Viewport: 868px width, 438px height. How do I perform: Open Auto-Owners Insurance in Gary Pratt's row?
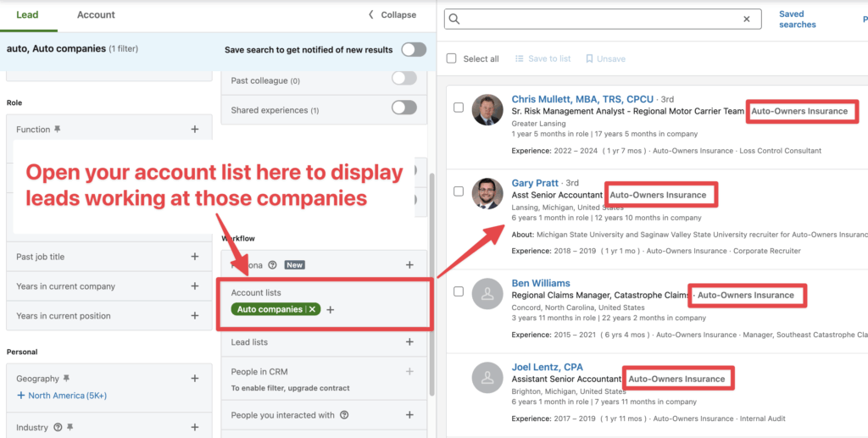(658, 195)
